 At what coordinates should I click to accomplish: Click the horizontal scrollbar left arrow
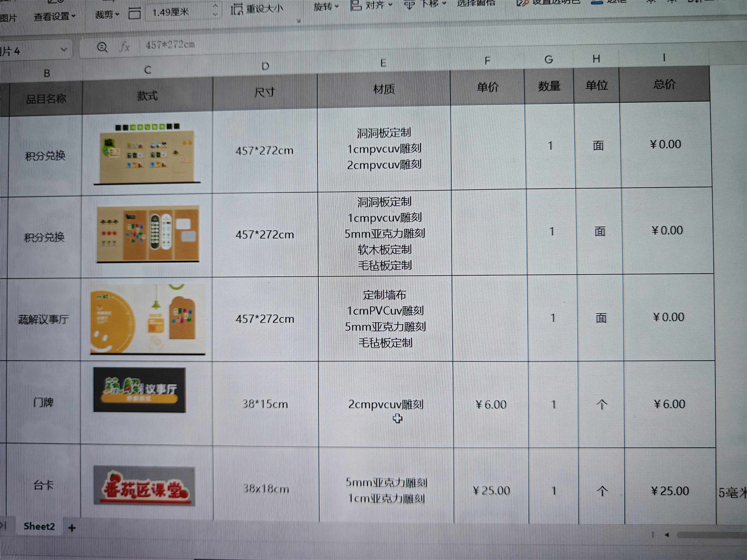(x=667, y=535)
